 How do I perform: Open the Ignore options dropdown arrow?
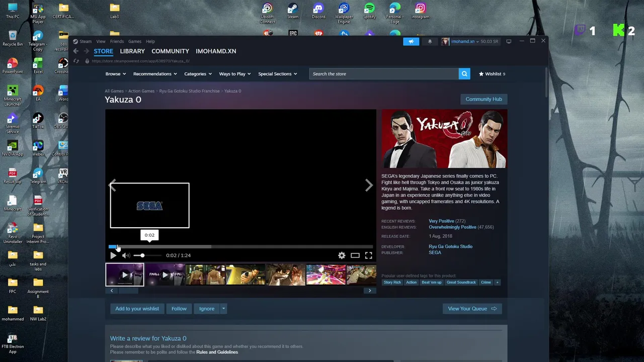coord(223,309)
